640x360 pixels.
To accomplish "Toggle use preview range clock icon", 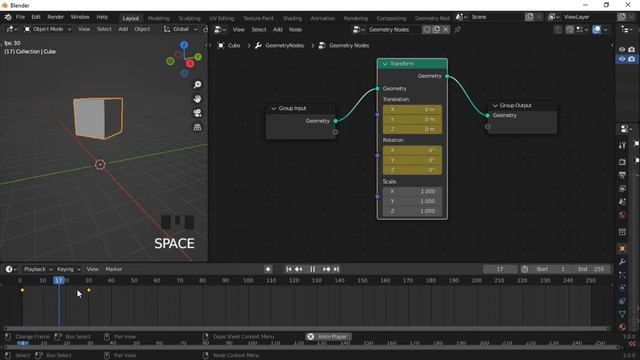I will pyautogui.click(x=525, y=269).
